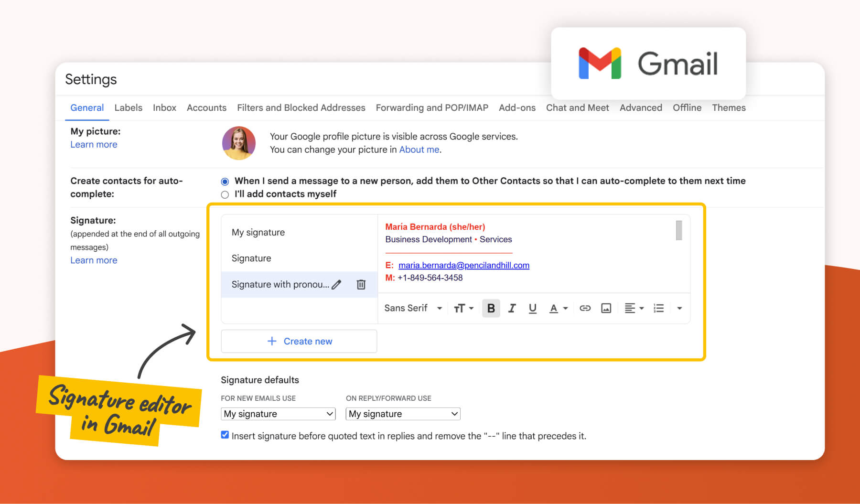The height and width of the screenshot is (504, 860).
Task: Apply underline formatting in signature editor
Action: coord(532,308)
